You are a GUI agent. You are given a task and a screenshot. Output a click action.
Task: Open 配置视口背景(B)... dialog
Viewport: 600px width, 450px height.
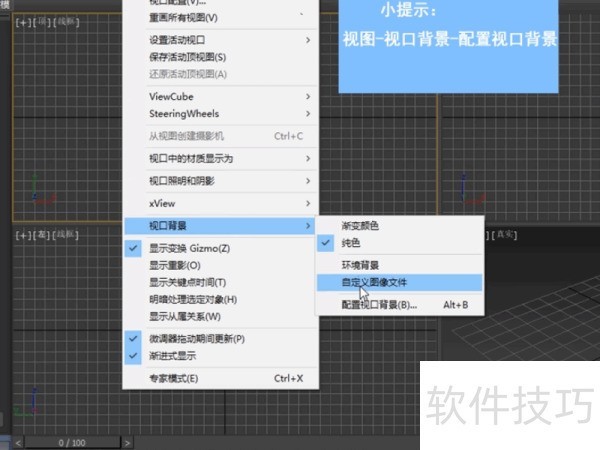pos(380,304)
